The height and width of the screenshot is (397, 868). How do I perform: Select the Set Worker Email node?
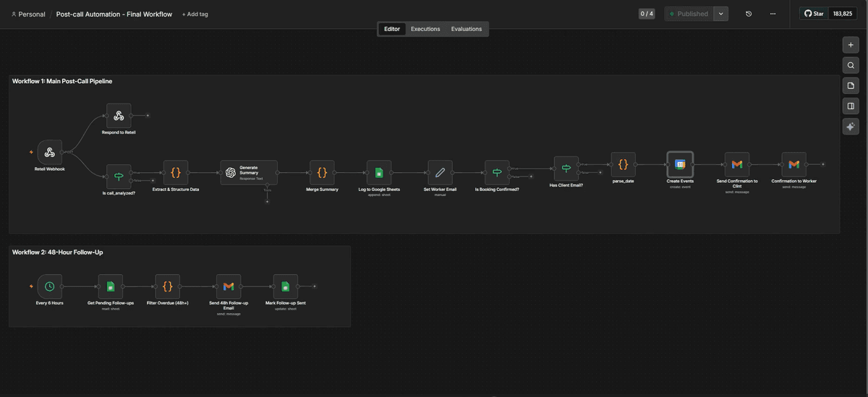[440, 173]
